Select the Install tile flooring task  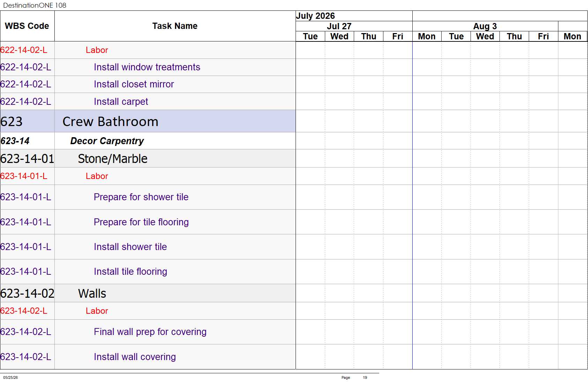pos(148,272)
